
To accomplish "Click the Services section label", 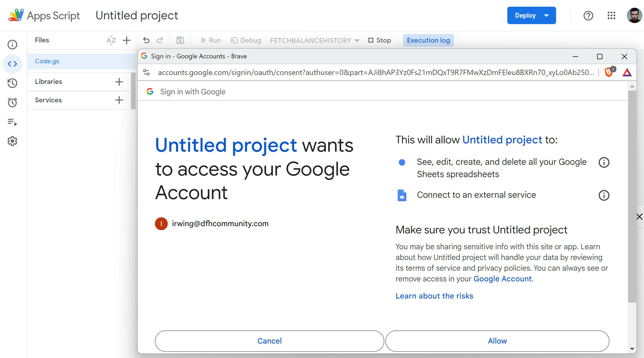I will [x=48, y=100].
